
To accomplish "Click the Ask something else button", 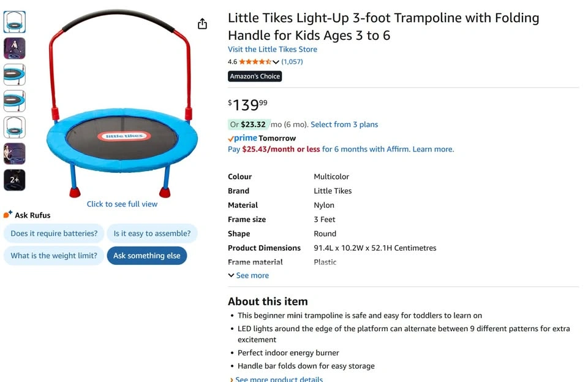I will pyautogui.click(x=147, y=256).
